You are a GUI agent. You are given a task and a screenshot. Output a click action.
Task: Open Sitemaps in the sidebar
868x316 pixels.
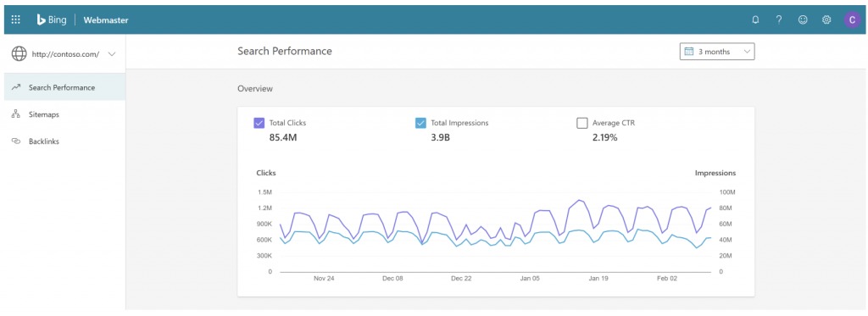(x=64, y=114)
